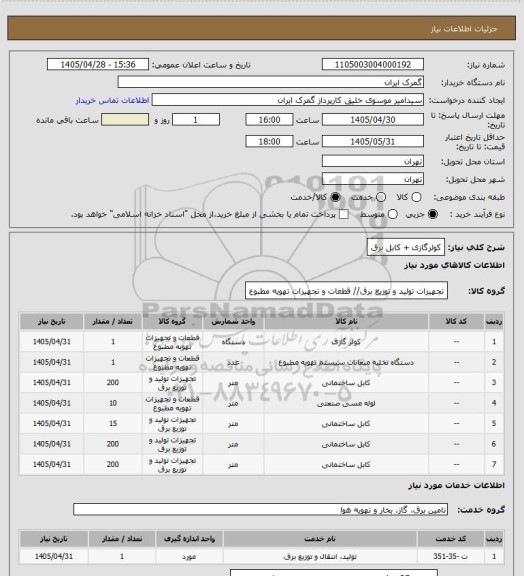Click the unit دستگاه in row 1
The width and height of the screenshot is (524, 576).
[x=233, y=342]
